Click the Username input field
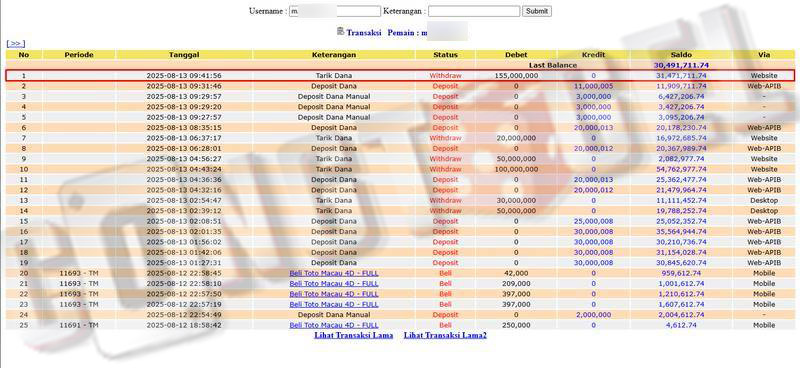Image resolution: width=800 pixels, height=368 pixels. coord(335,11)
